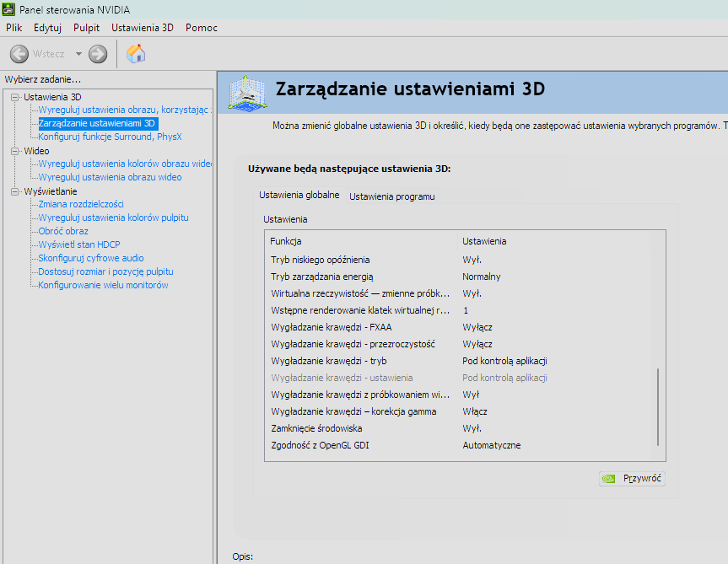Open the Ustawienia 3D menu
Viewport: 728px width, 564px height.
click(142, 28)
